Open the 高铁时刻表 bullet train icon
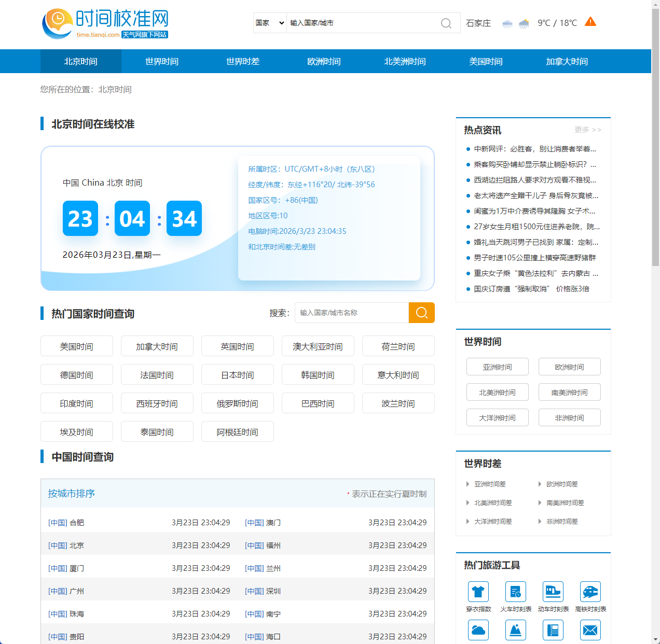Screen dimensions: 660x644 [590, 592]
